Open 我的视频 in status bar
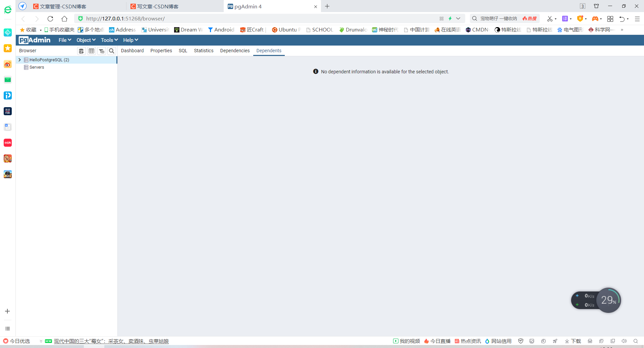 point(407,341)
